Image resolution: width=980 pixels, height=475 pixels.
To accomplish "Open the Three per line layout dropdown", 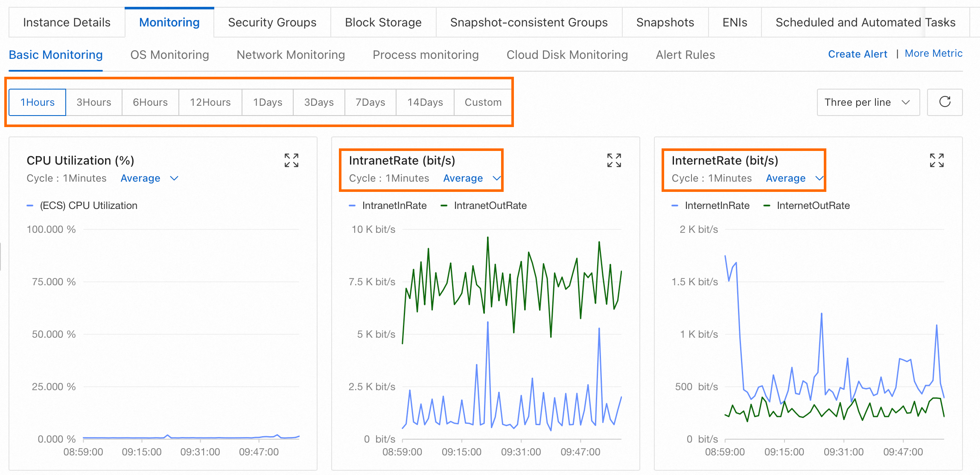I will pos(868,102).
